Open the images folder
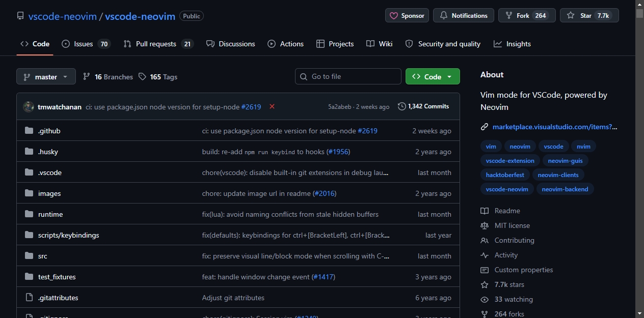644x318 pixels. tap(49, 193)
